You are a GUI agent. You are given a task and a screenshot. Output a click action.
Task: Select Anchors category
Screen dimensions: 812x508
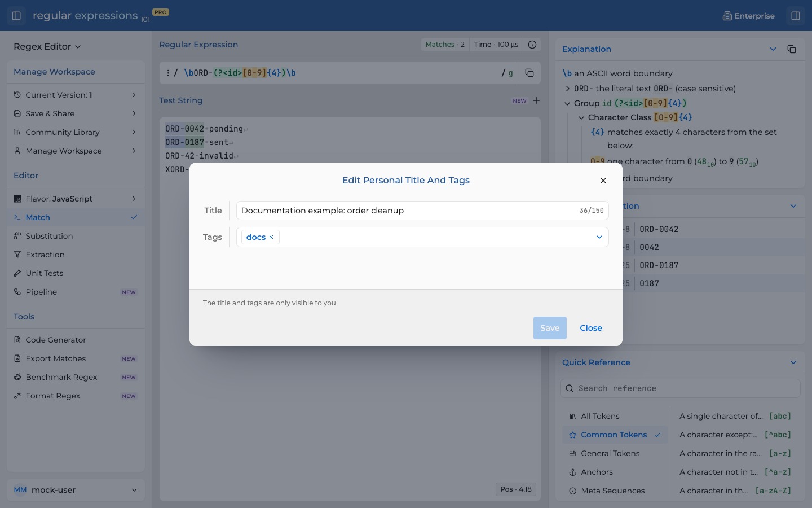click(x=615, y=472)
